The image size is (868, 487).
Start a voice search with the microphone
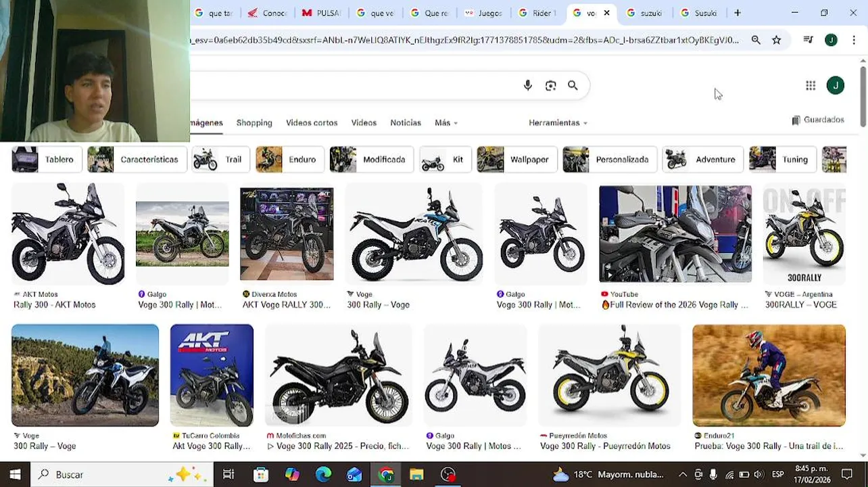pyautogui.click(x=528, y=85)
